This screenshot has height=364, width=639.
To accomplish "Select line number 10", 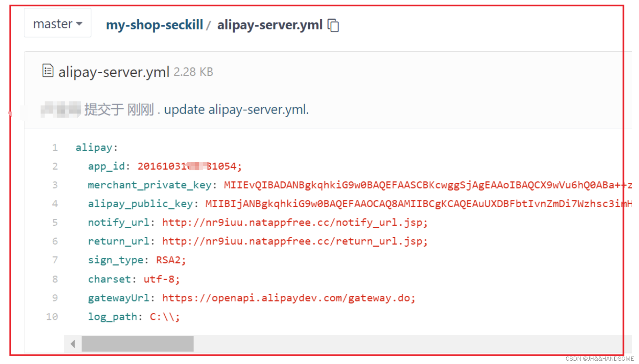I will click(52, 317).
